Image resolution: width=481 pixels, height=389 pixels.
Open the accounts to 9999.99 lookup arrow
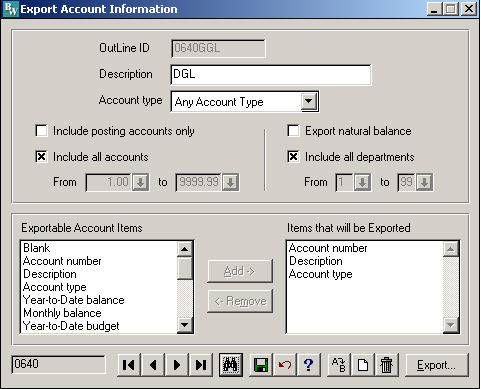[x=230, y=182]
